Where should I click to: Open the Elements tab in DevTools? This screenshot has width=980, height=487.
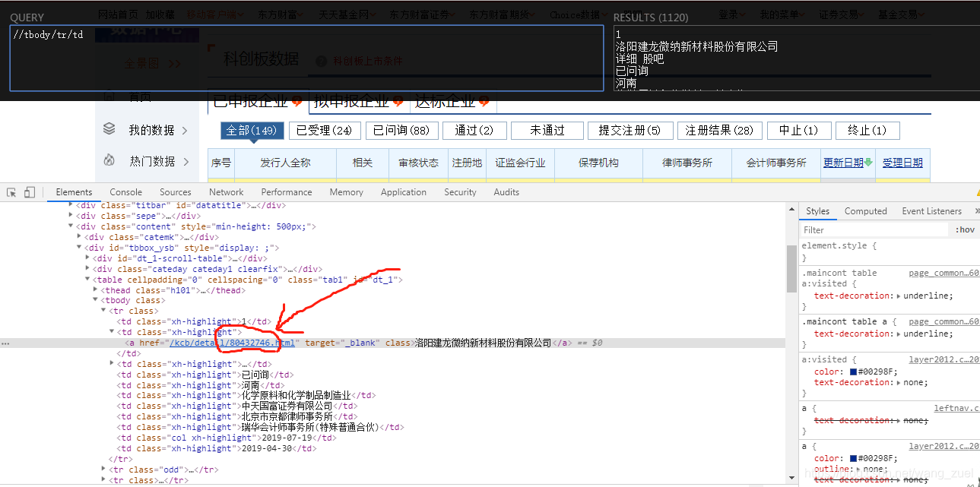point(74,192)
